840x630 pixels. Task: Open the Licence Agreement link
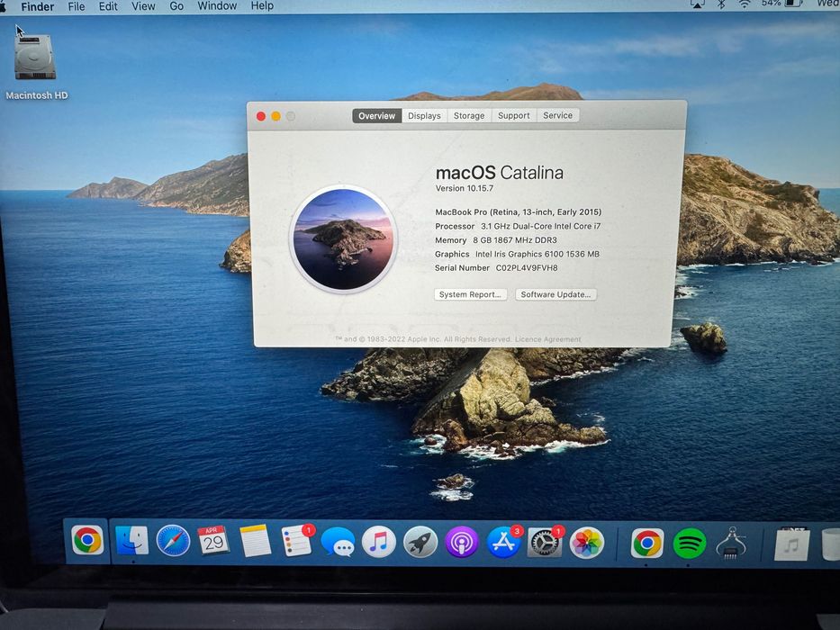coord(547,339)
